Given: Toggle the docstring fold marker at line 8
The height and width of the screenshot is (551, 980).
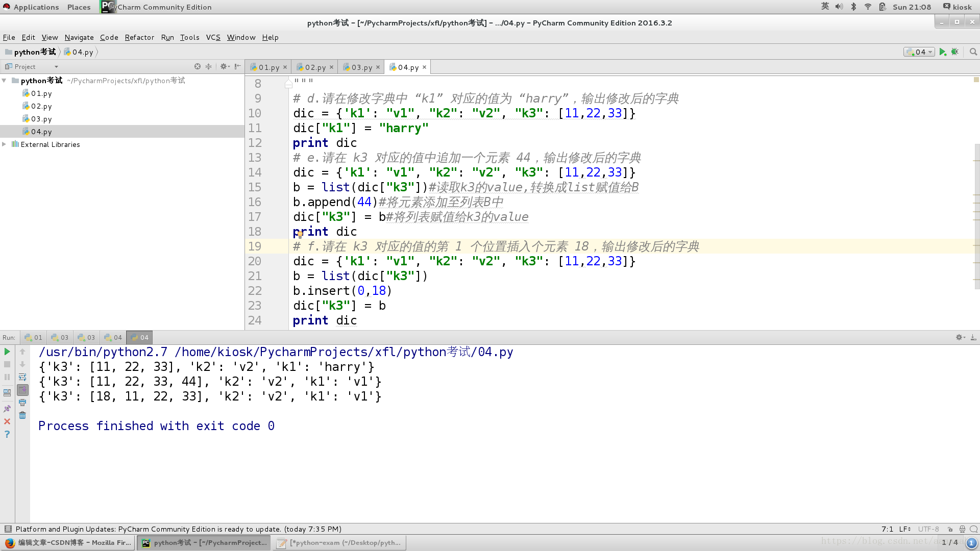Looking at the screenshot, I should tap(288, 84).
